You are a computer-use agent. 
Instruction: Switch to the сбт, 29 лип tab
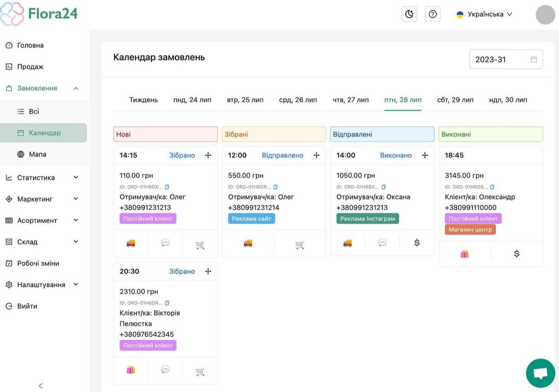[455, 100]
